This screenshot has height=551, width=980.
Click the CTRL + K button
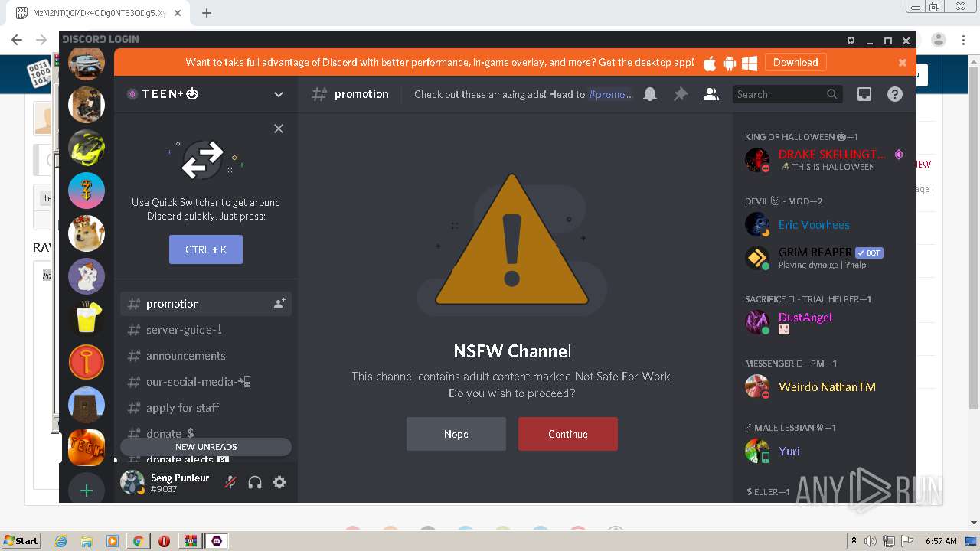pos(206,249)
